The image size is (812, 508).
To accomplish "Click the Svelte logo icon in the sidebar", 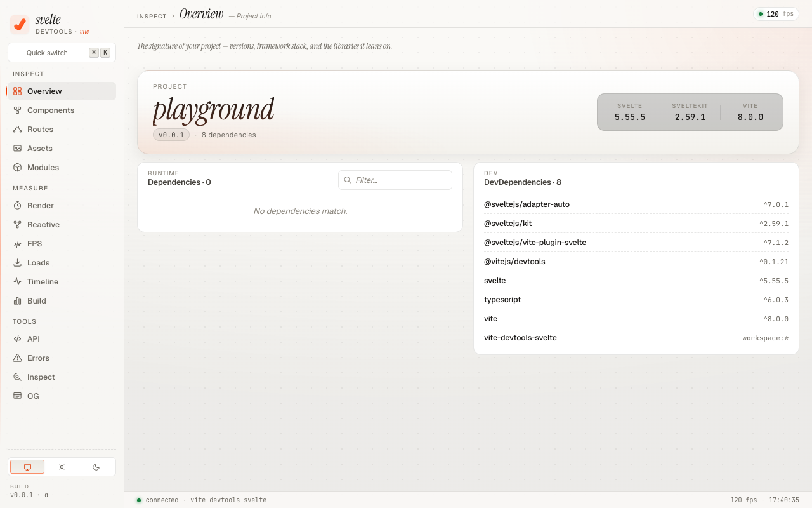I will click(20, 25).
